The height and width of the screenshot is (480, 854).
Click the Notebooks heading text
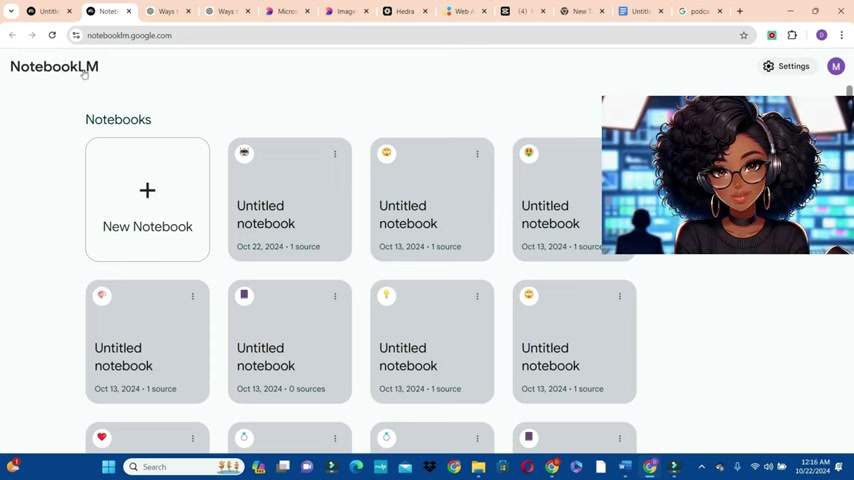click(118, 119)
